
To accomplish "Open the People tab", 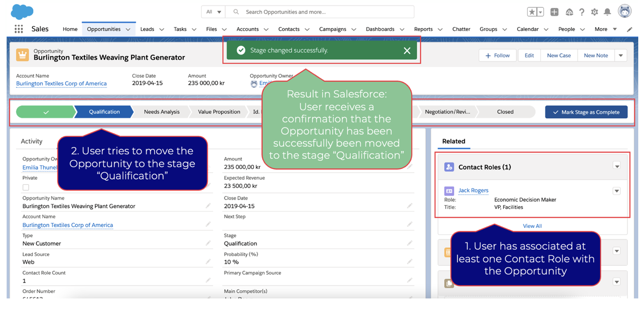I will pyautogui.click(x=566, y=29).
